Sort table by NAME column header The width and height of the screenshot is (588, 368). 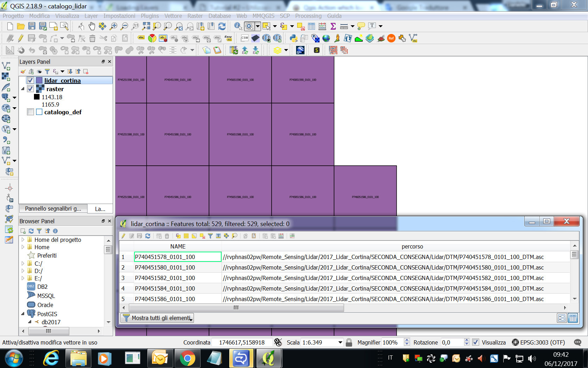coord(178,246)
